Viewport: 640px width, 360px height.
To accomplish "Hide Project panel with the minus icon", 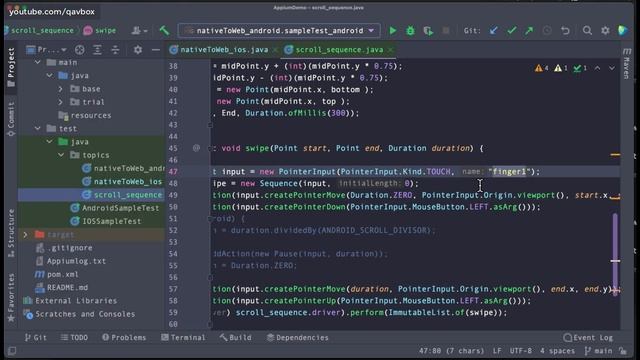I will (156, 50).
